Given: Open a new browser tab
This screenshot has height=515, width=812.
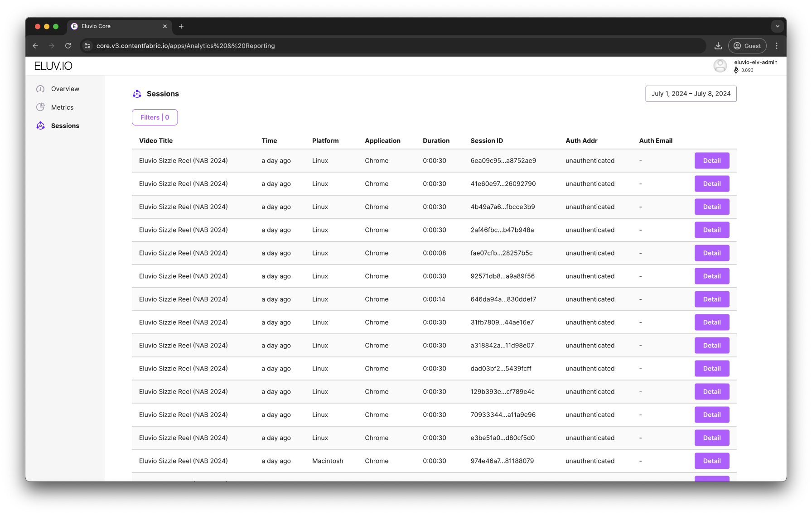Looking at the screenshot, I should pyautogui.click(x=181, y=26).
